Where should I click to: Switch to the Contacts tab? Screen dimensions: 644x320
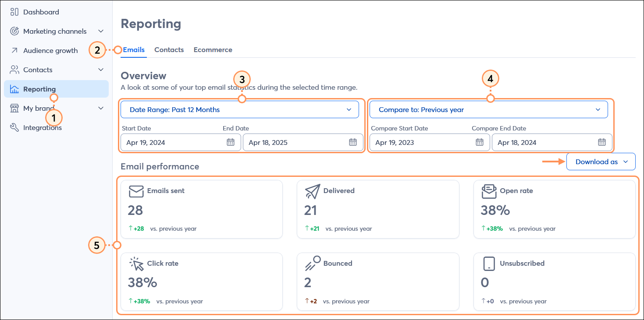point(169,50)
